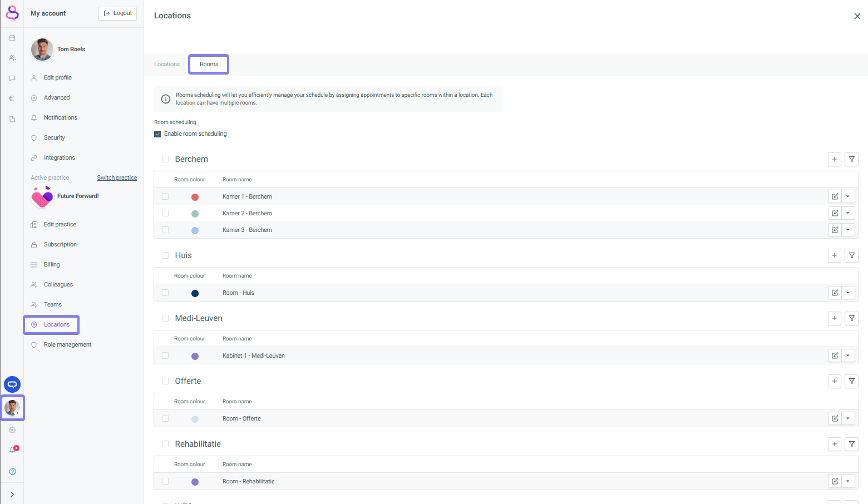Open the euro billing icon in sidebar
Image resolution: width=868 pixels, height=504 pixels.
(12, 98)
